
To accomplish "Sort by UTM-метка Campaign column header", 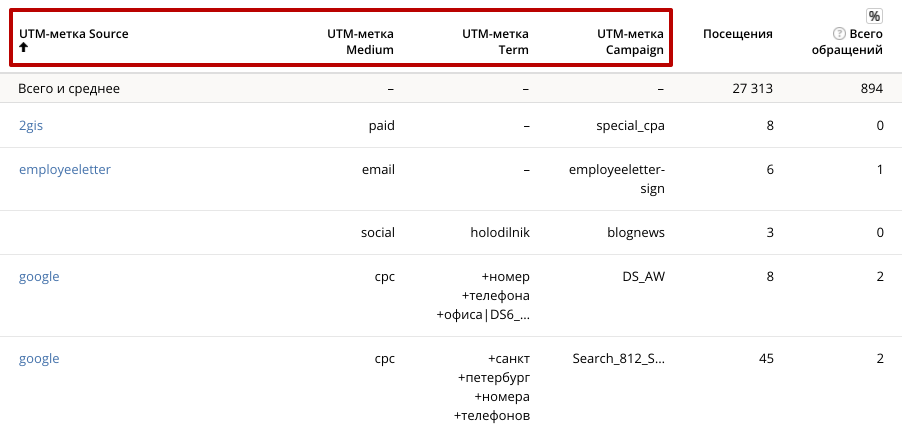I will coord(630,41).
